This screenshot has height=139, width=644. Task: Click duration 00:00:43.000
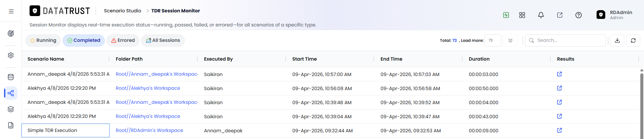click(484, 117)
